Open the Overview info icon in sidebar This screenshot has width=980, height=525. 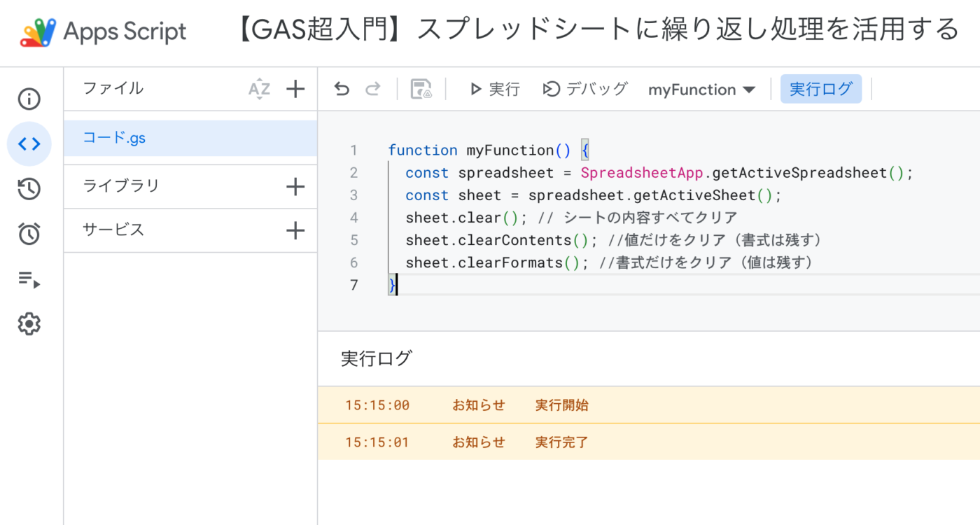point(29,99)
